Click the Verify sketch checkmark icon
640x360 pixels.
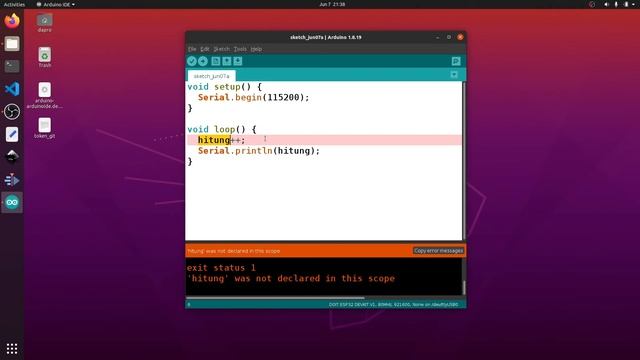[192, 61]
